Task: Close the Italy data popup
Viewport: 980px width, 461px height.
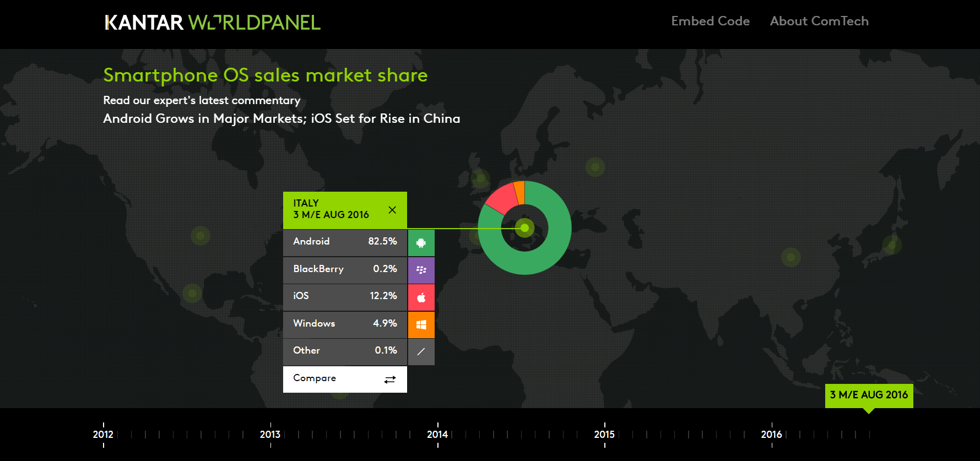Action: pyautogui.click(x=392, y=210)
